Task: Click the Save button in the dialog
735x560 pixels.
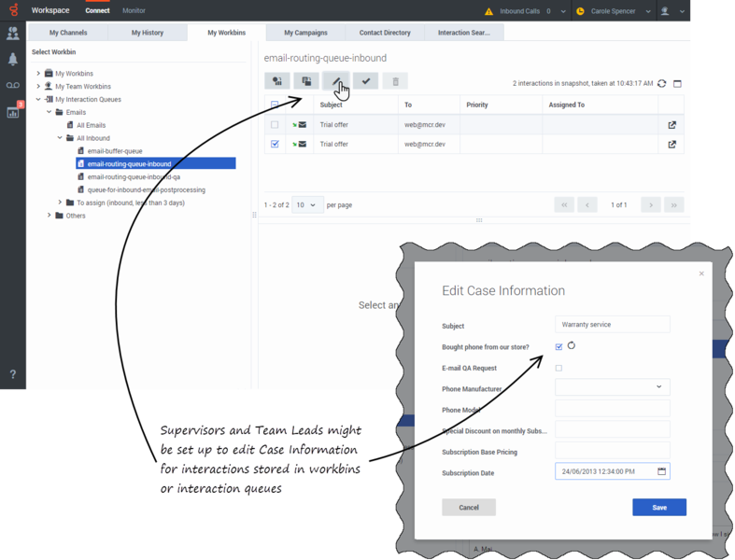Action: tap(659, 508)
